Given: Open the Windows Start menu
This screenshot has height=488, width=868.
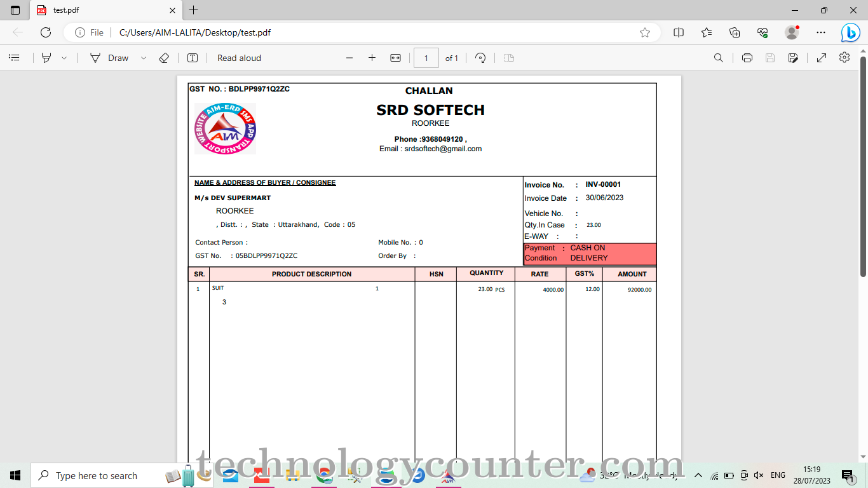Looking at the screenshot, I should point(15,475).
